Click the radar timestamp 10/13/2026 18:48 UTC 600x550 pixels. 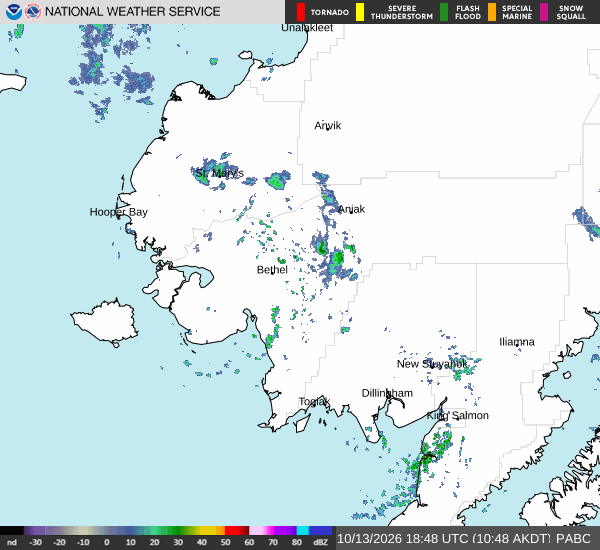[x=403, y=539]
